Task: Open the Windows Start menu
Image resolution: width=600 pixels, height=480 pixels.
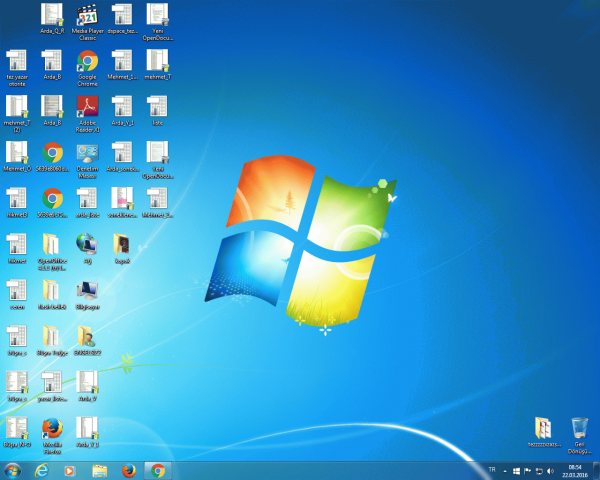Action: pos(13,470)
